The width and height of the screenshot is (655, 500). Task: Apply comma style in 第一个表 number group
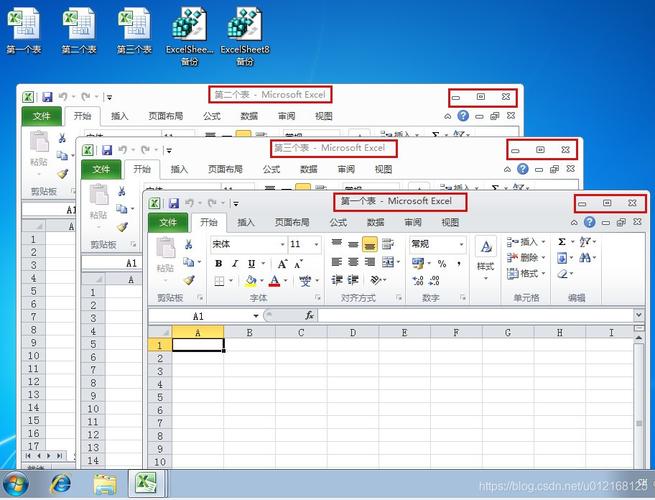coord(459,264)
